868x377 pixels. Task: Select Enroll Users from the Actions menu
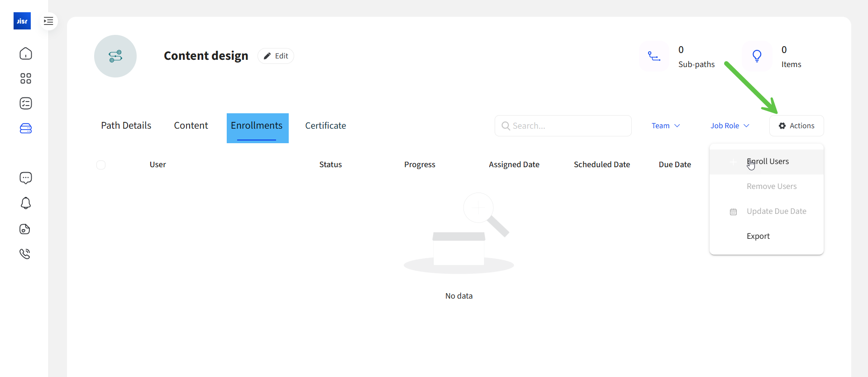pos(768,162)
